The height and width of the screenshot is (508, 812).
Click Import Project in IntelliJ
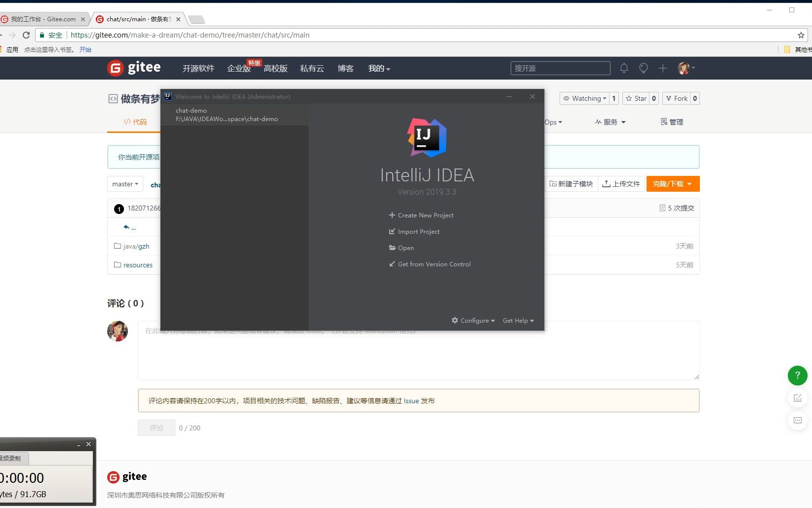coord(414,232)
